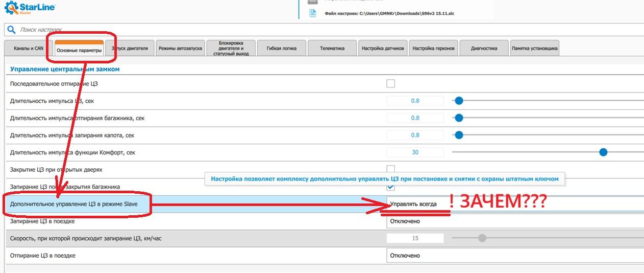Switch to the Диагностика tab
644x273 pixels.
tap(484, 49)
